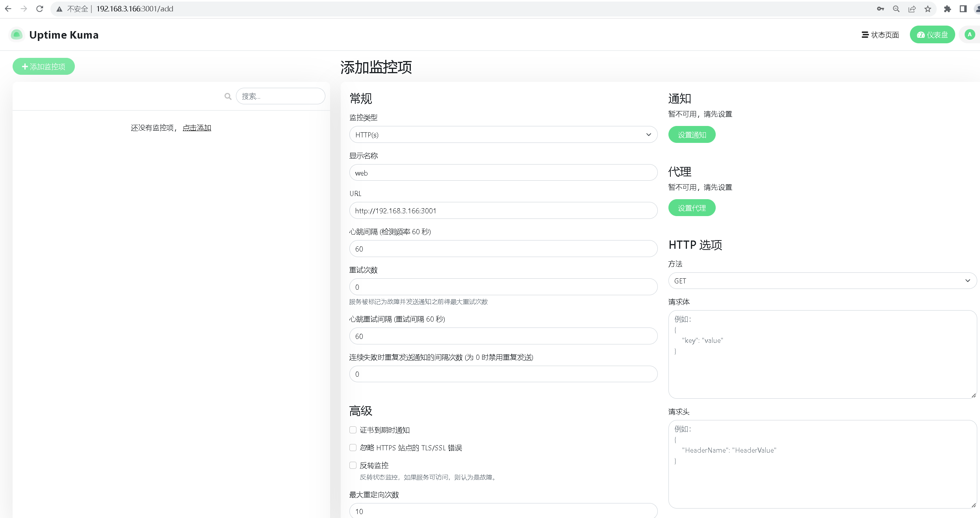The height and width of the screenshot is (518, 980).
Task: Go to the 仪表盘 dashboard tab
Action: pos(932,35)
